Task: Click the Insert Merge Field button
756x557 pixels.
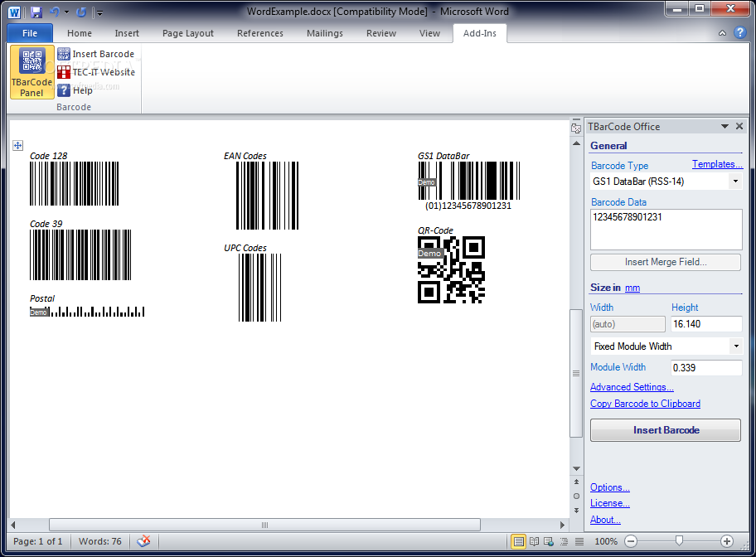Action: click(666, 263)
